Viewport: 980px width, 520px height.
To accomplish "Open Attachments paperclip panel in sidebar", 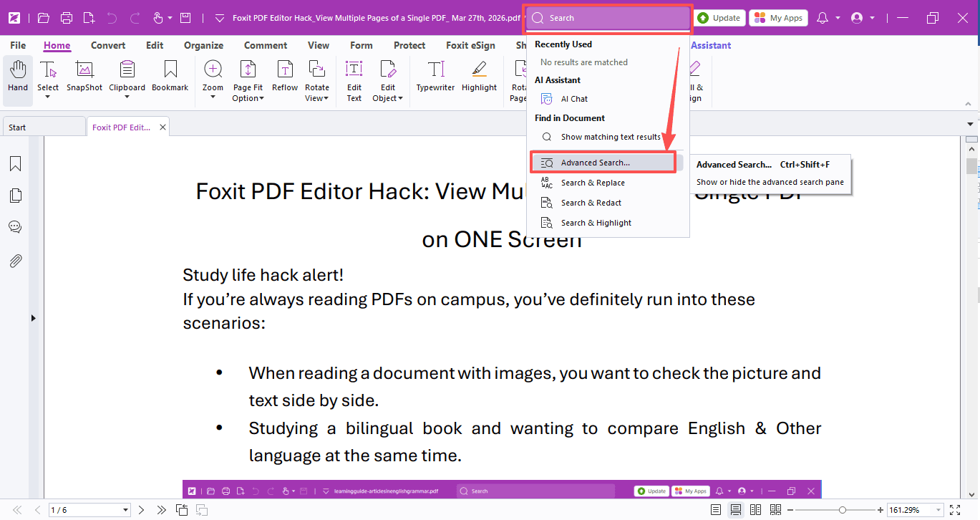I will [x=15, y=261].
